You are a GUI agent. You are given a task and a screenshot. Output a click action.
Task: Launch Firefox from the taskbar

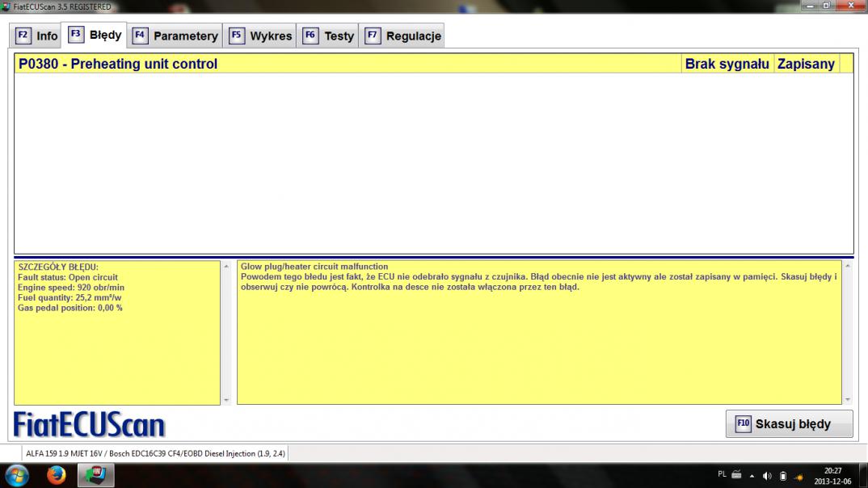click(56, 475)
